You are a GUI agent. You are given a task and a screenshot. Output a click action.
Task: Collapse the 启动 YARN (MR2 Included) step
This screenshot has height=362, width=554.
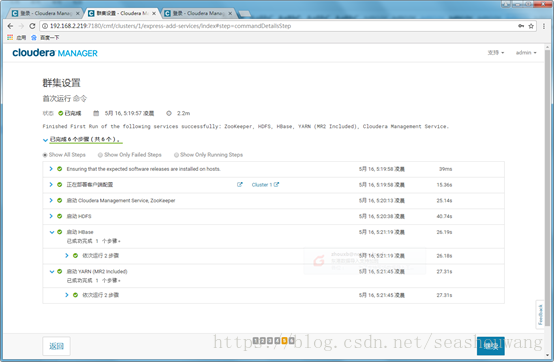click(52, 272)
